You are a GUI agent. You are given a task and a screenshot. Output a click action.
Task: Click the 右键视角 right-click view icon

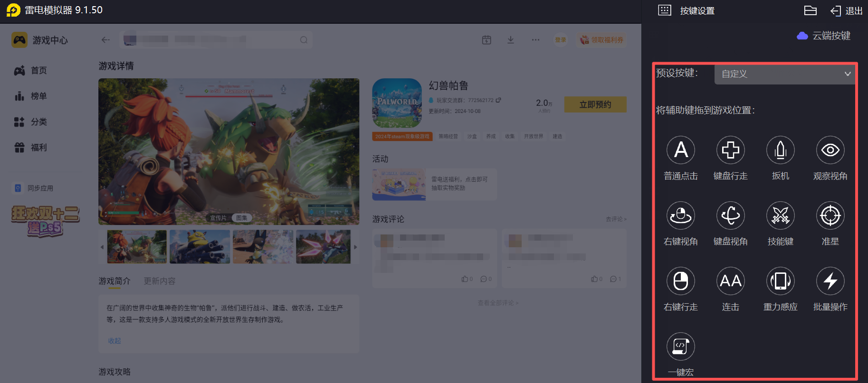click(680, 215)
